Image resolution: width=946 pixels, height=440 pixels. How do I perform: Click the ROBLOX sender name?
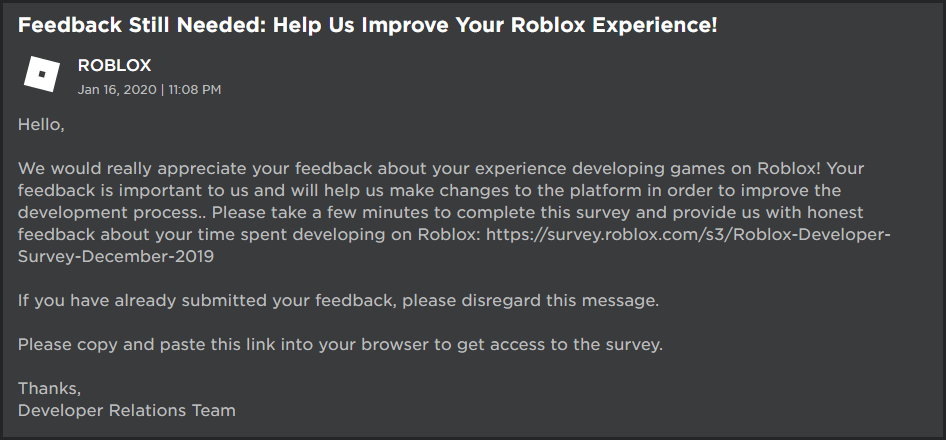(x=115, y=66)
